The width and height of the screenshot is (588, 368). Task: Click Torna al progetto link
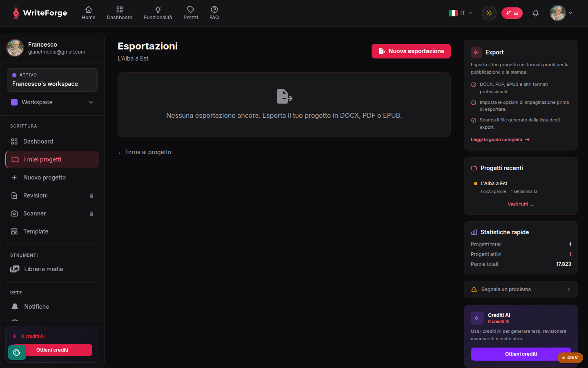[x=145, y=152]
